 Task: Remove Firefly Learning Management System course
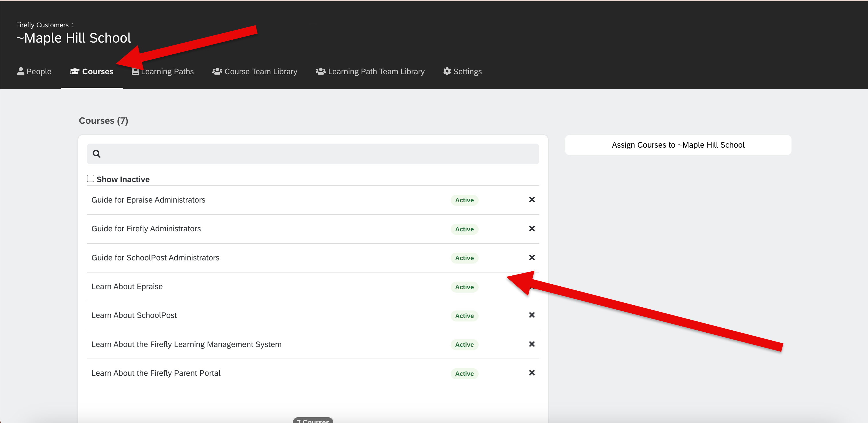(x=532, y=344)
